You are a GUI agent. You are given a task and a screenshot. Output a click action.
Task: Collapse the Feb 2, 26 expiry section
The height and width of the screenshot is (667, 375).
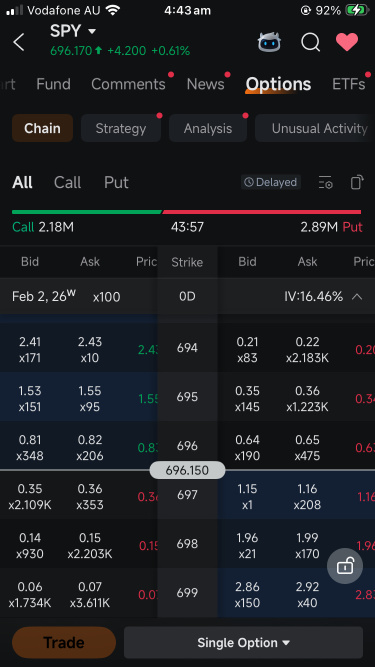click(x=357, y=296)
